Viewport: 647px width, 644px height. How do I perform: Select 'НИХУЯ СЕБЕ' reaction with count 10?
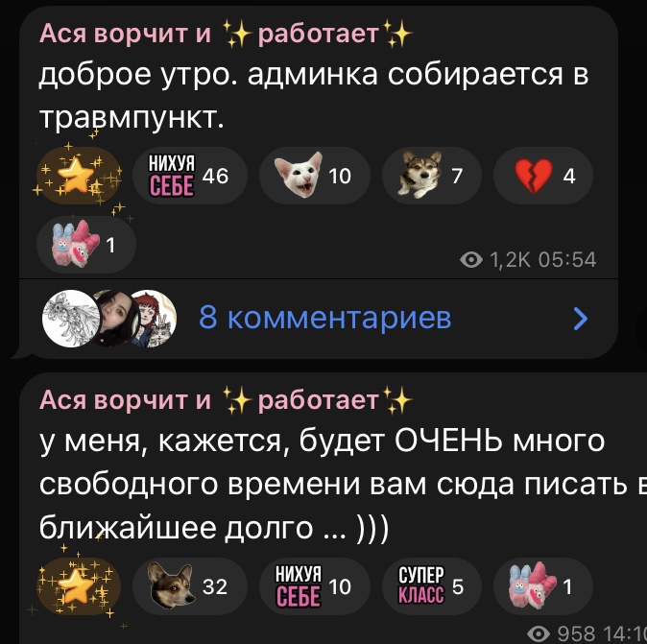pyautogui.click(x=315, y=586)
